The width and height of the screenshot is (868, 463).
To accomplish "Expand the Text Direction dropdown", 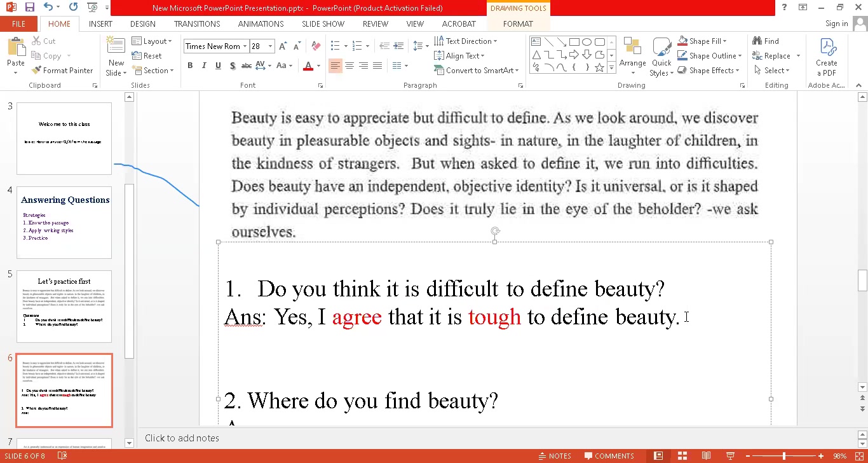I will click(x=466, y=41).
